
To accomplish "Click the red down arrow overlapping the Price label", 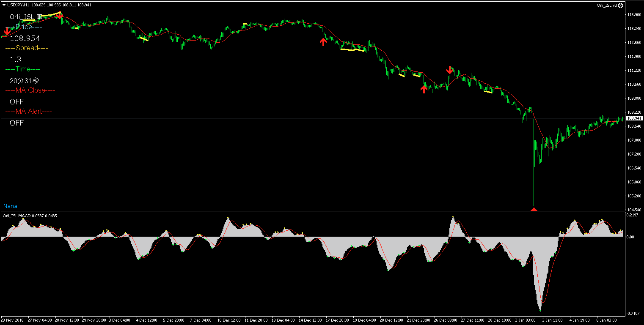I will pos(7,31).
